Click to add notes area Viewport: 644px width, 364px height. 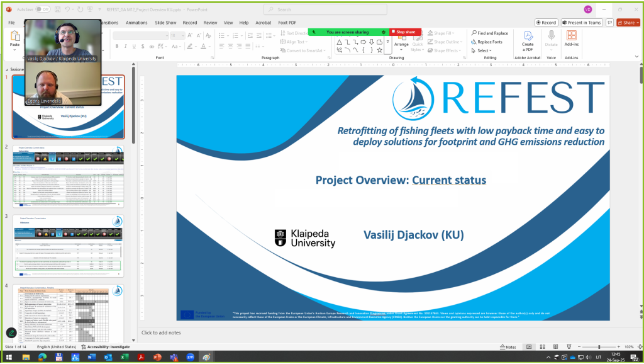coord(161,333)
